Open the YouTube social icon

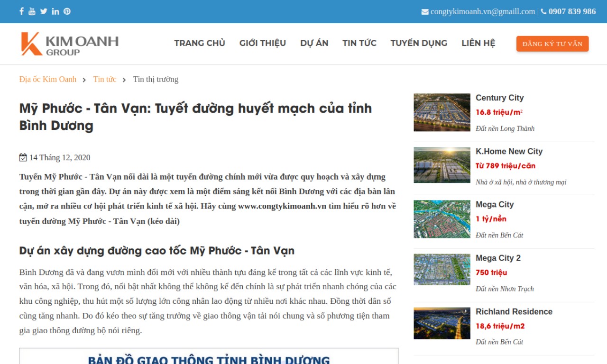point(32,11)
